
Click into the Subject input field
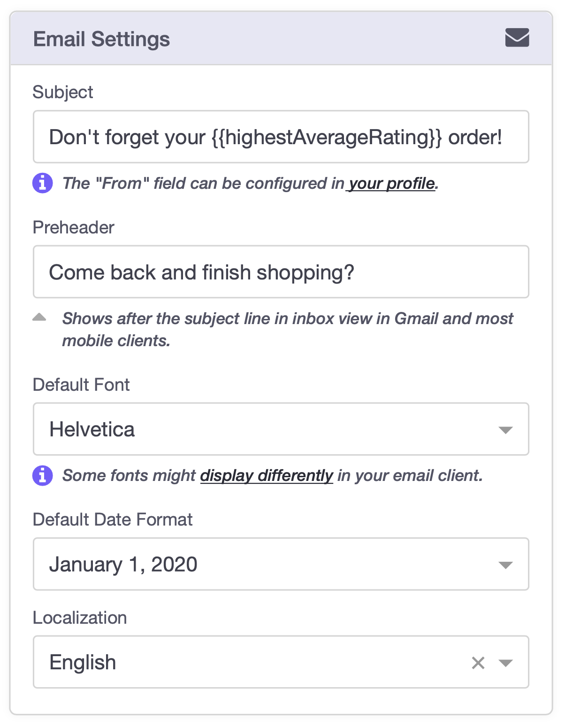click(x=281, y=137)
